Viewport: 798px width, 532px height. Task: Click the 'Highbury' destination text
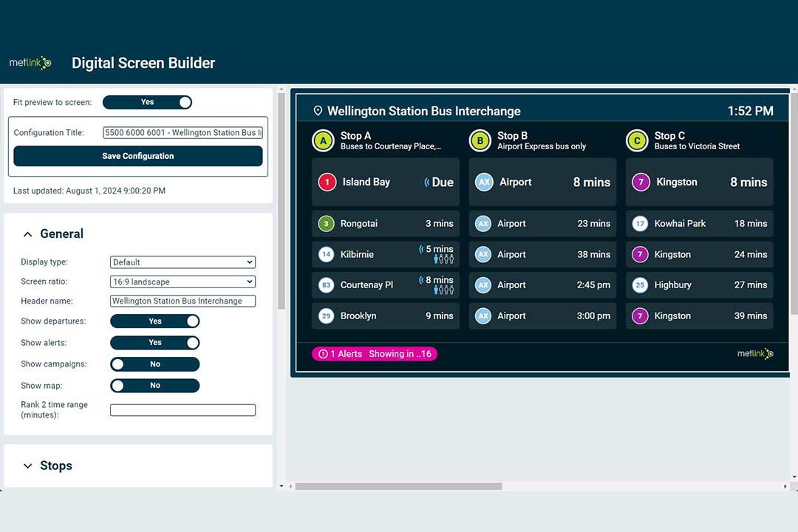tap(673, 284)
